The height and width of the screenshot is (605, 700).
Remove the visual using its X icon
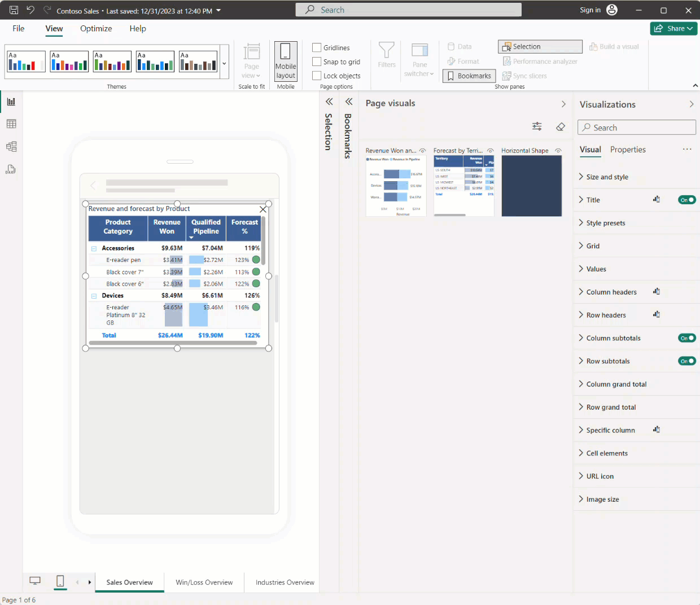coord(263,209)
